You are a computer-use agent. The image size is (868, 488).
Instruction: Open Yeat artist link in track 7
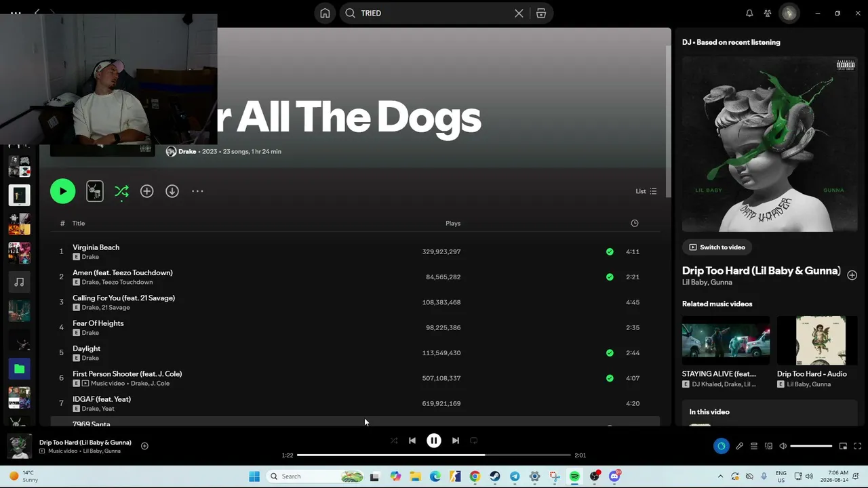pos(108,409)
